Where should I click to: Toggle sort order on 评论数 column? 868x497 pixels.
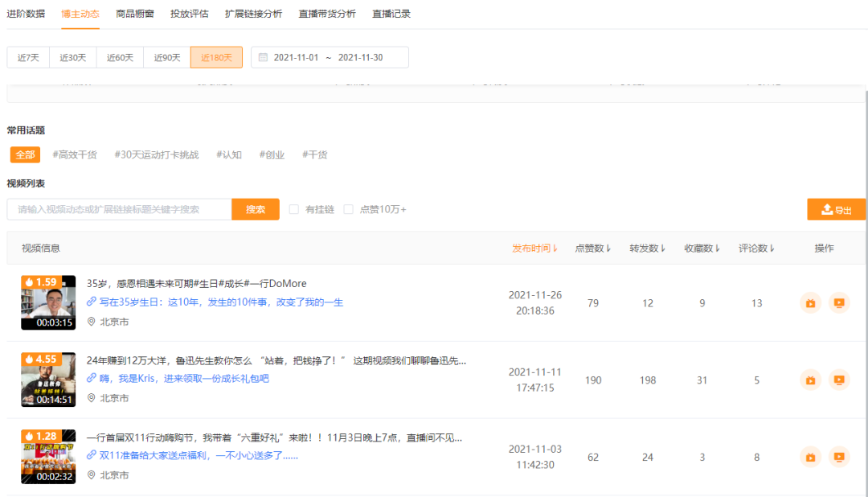coord(773,248)
